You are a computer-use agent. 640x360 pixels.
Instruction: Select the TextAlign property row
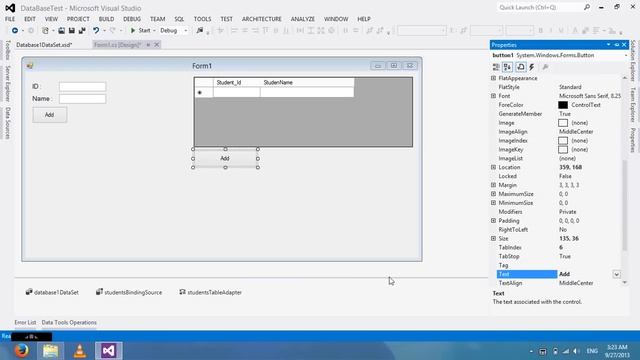[x=559, y=283]
